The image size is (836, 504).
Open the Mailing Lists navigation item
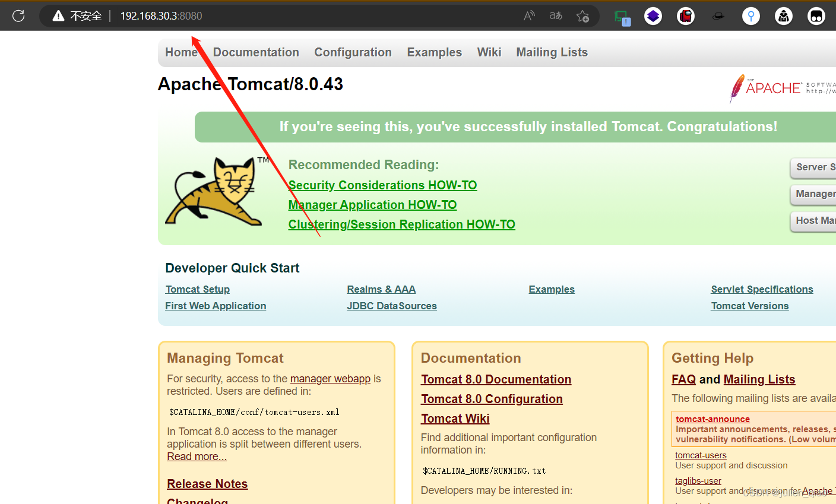click(x=552, y=52)
